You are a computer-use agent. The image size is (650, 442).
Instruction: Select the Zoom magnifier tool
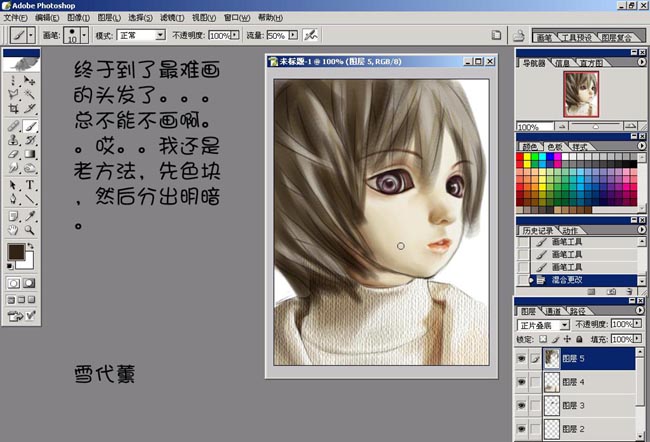click(x=30, y=229)
